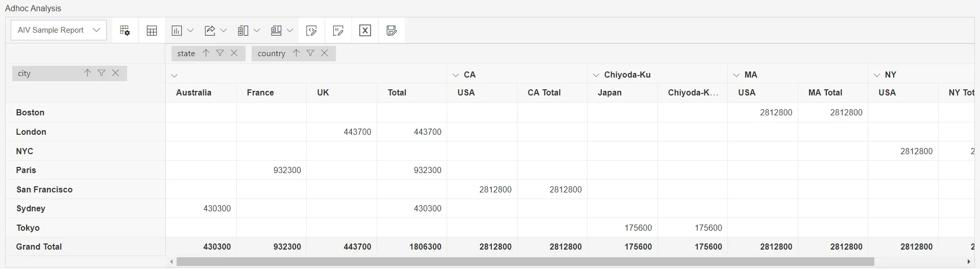Remove the state field chip

click(234, 53)
